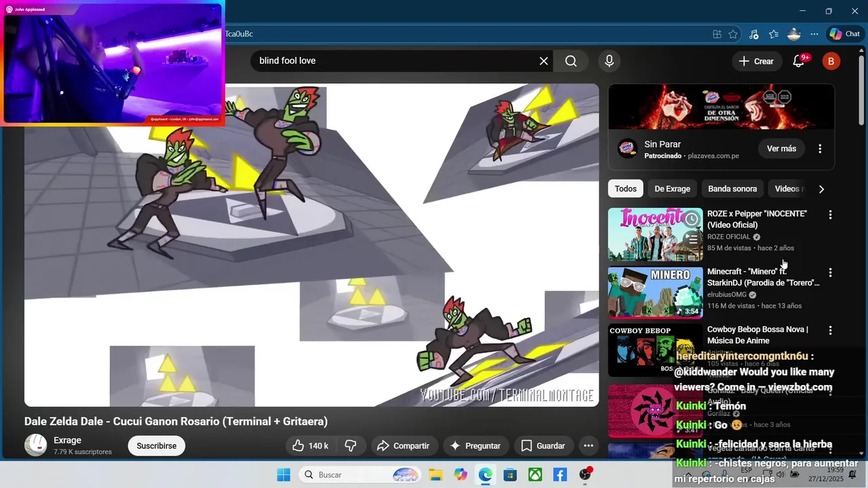Open the Exrage channel avatar
The width and height of the screenshot is (868, 488).
[35, 445]
